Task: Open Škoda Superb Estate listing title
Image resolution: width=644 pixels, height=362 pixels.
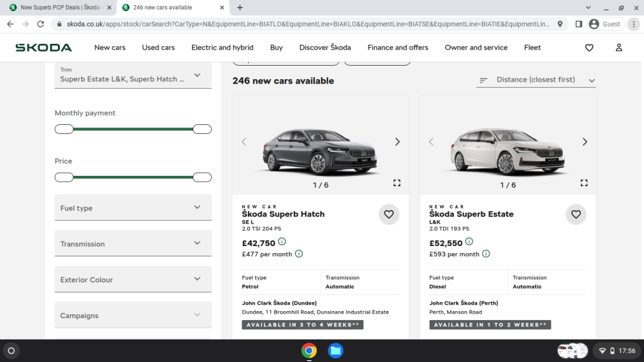Action: (471, 214)
